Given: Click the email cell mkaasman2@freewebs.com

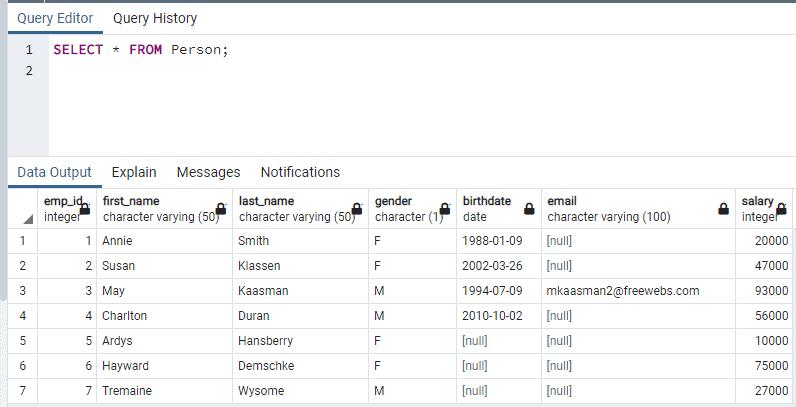Looking at the screenshot, I should click(x=623, y=291).
